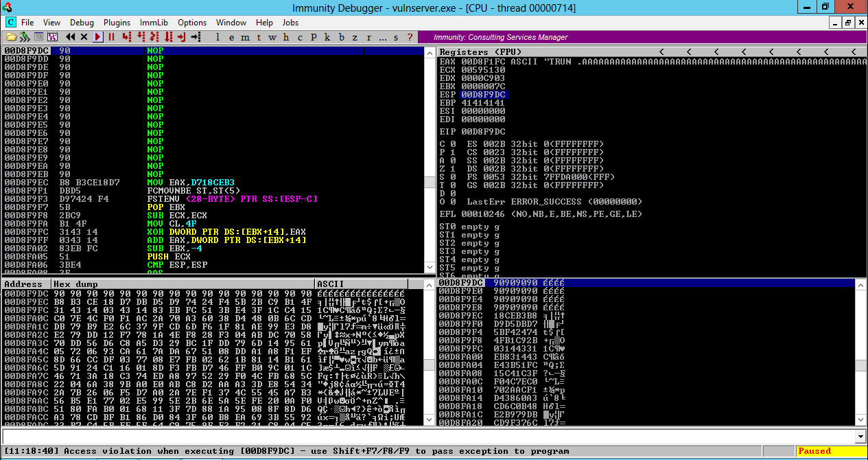Click into the command input box
Image resolution: width=868 pixels, height=460 pixels.
(428, 437)
